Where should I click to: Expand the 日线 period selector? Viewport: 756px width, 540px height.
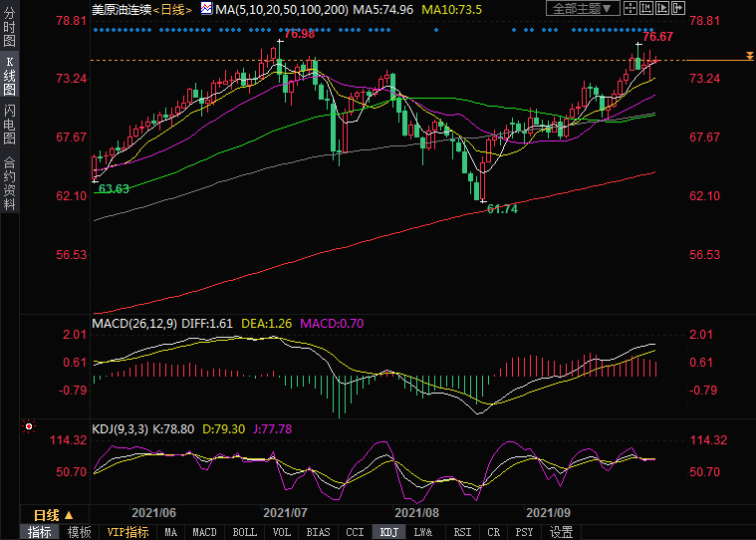47,515
